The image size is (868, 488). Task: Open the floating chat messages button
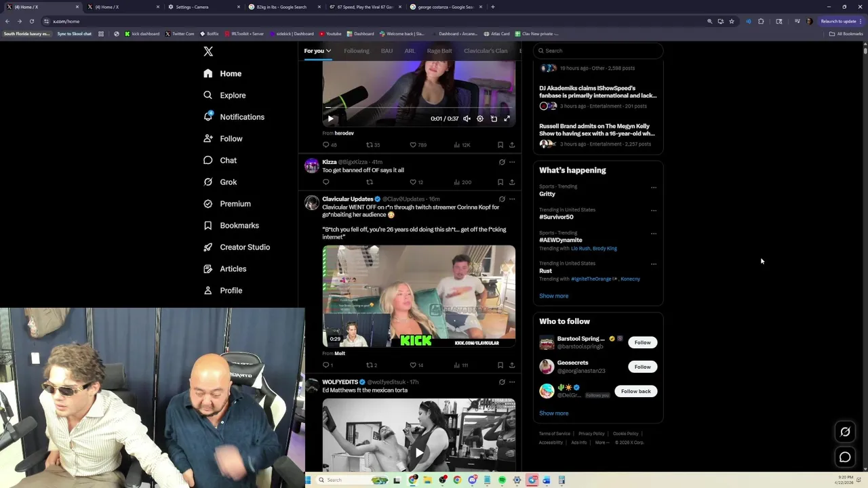845,457
